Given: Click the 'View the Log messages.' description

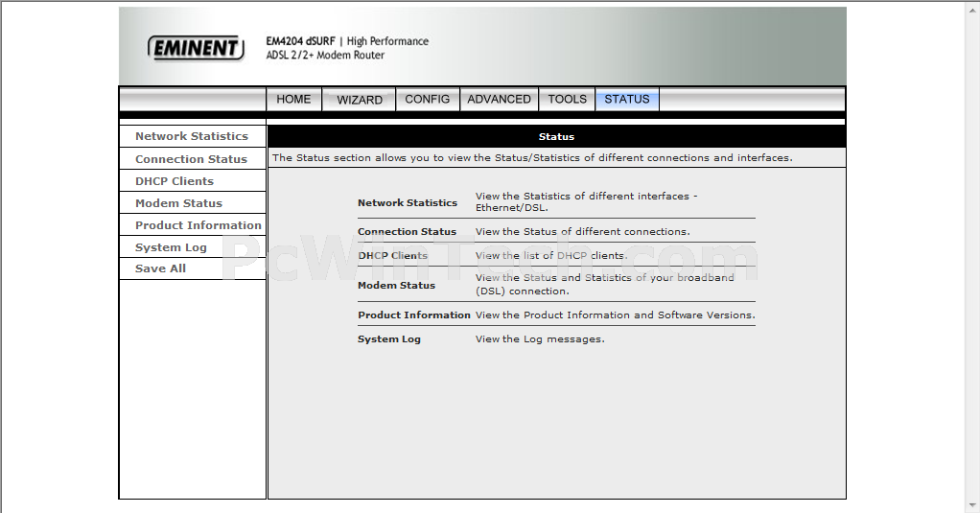Looking at the screenshot, I should pos(540,339).
